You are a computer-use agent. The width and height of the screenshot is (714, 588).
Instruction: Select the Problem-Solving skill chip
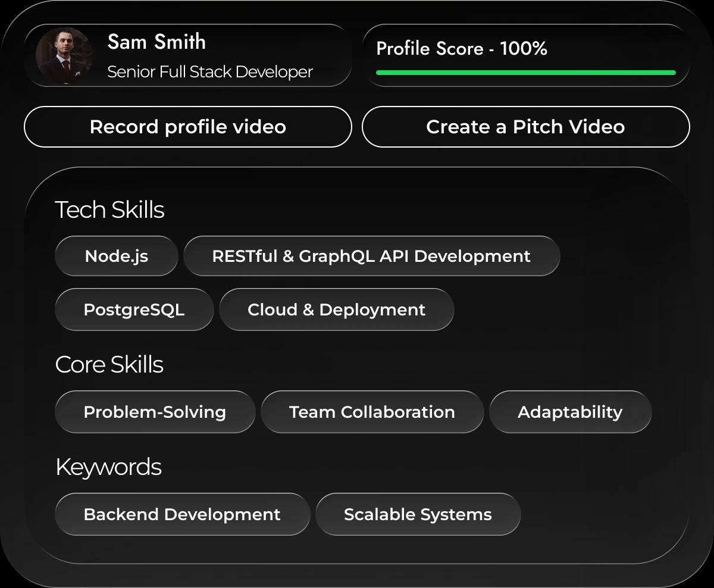(x=155, y=412)
